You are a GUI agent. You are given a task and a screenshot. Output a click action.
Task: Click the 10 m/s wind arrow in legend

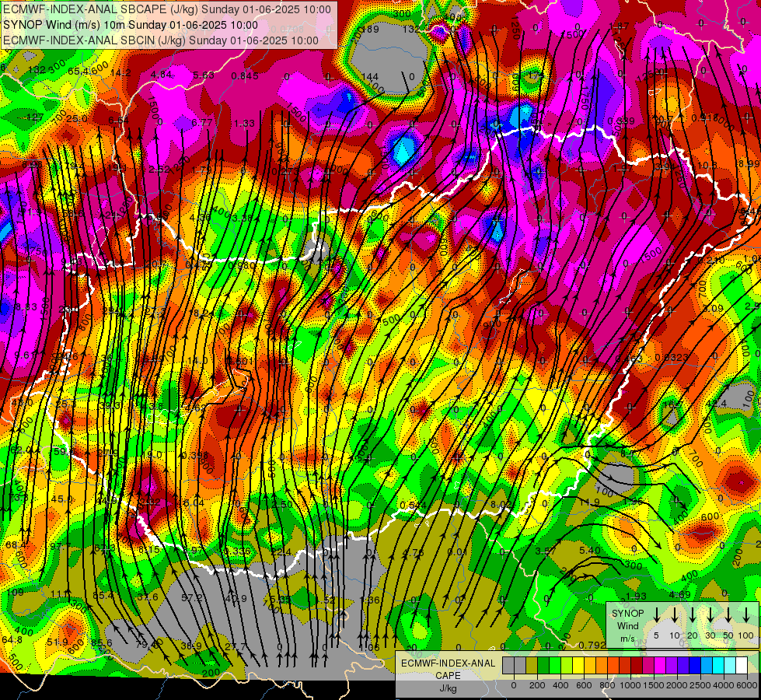click(674, 614)
